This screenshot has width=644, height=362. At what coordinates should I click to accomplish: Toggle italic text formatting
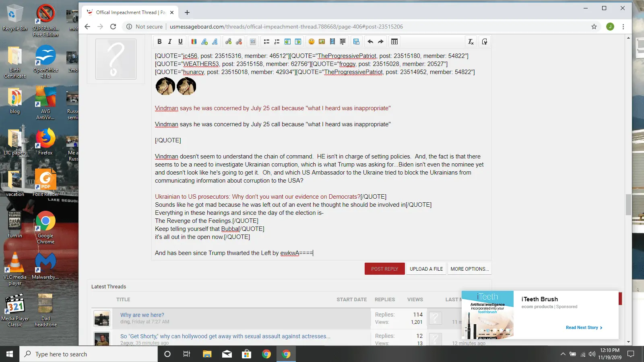170,41
